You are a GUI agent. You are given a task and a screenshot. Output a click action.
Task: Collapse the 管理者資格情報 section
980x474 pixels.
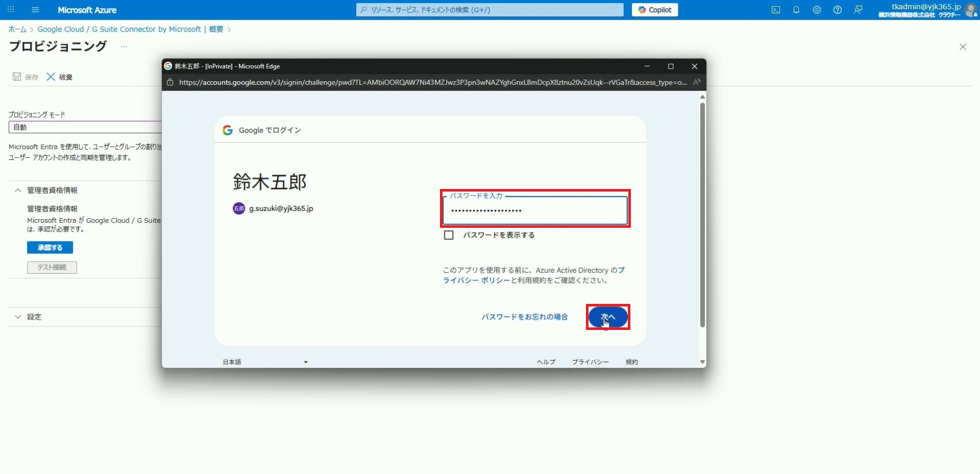[18, 190]
